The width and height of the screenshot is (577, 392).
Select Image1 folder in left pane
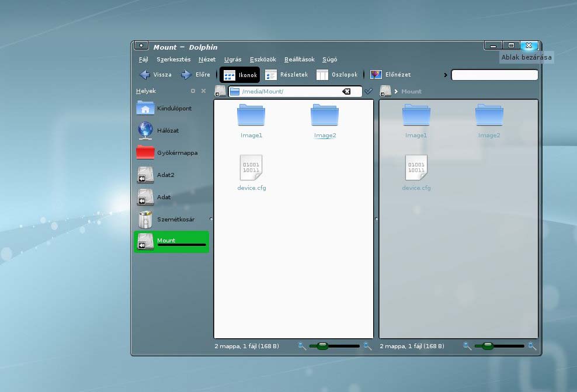pyautogui.click(x=251, y=121)
